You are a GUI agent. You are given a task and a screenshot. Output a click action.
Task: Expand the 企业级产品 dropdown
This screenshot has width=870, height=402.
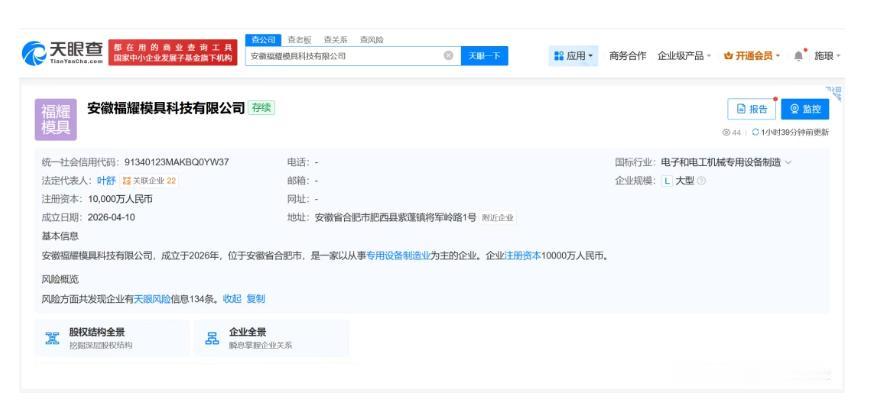coord(684,56)
